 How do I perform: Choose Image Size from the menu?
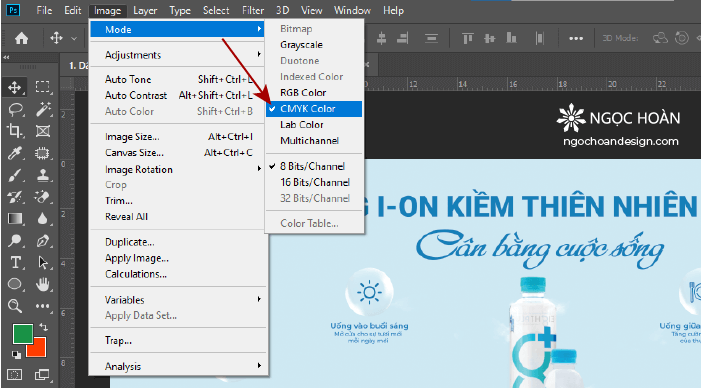[177, 137]
